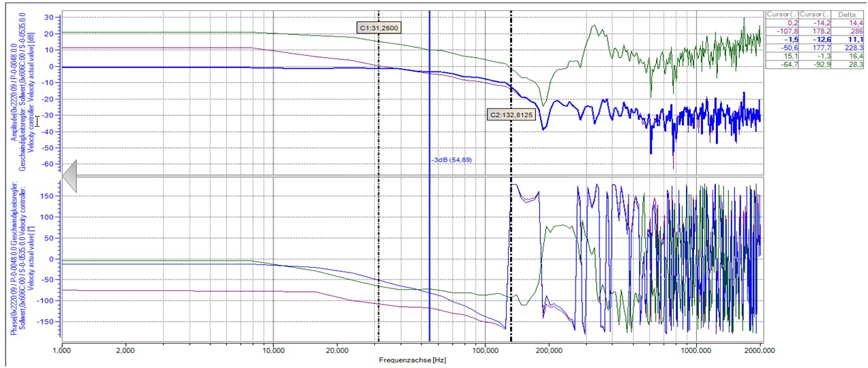The height and width of the screenshot is (368, 868).
Task: Select the bold 11,1 delta cell
Action: (848, 40)
